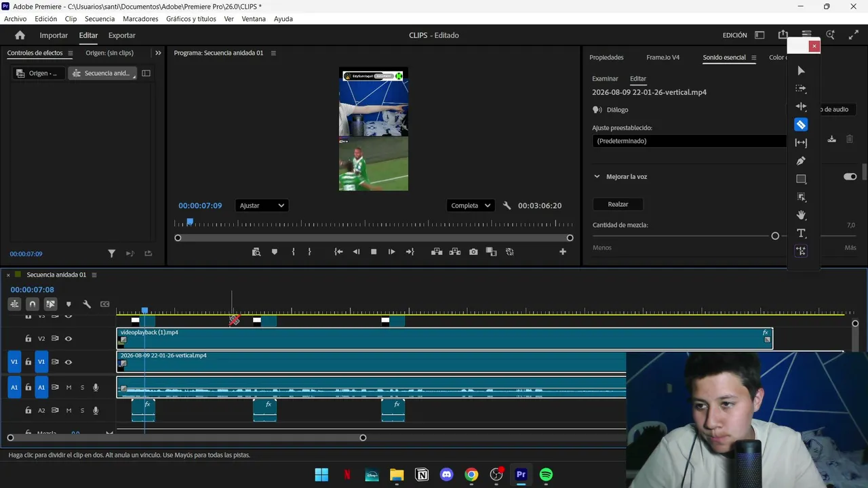Export a frame with the camera icon
Image resolution: width=868 pixels, height=488 pixels.
473,251
